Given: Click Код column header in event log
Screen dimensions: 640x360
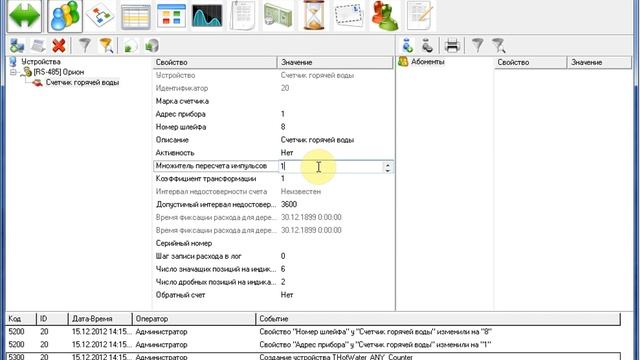Looking at the screenshot, I should point(21,319).
